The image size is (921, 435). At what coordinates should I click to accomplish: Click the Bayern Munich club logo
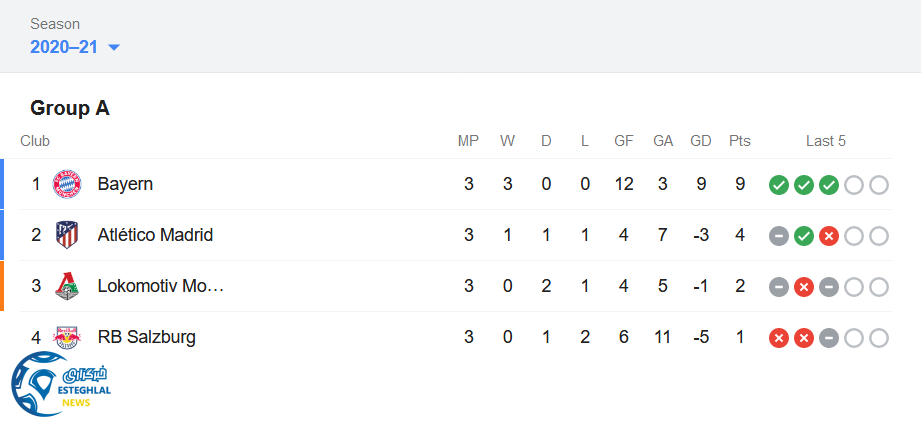coord(67,184)
